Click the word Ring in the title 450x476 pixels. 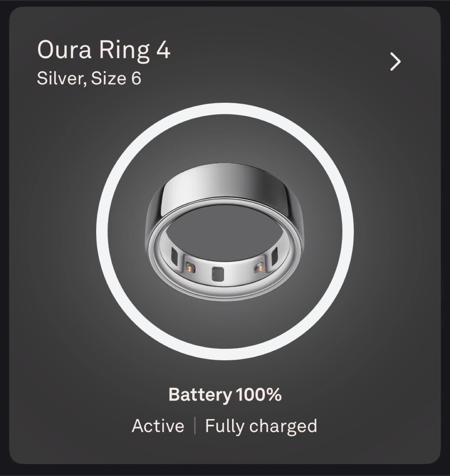[x=124, y=51]
